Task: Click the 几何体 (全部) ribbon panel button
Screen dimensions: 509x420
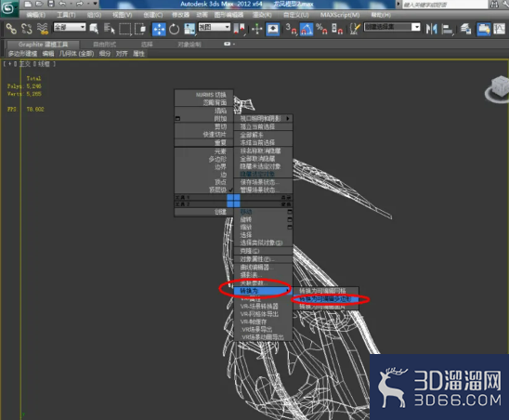Action: [x=76, y=54]
